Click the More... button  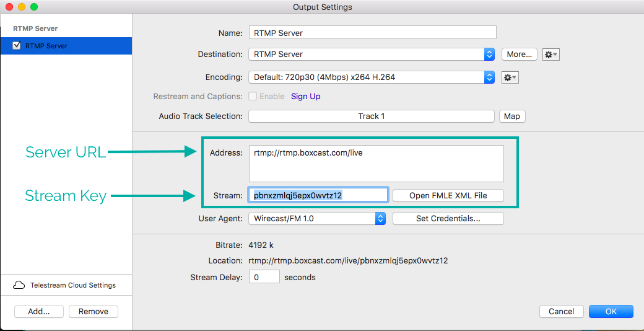click(519, 55)
